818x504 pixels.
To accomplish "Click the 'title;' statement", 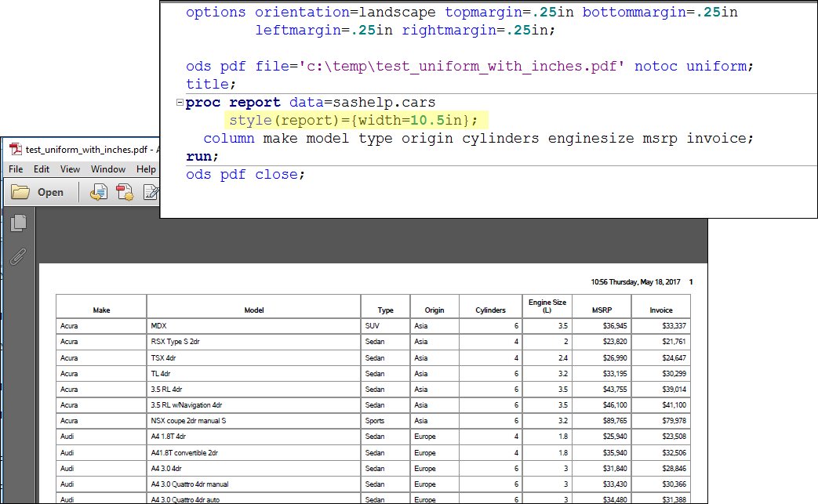I will [x=211, y=84].
